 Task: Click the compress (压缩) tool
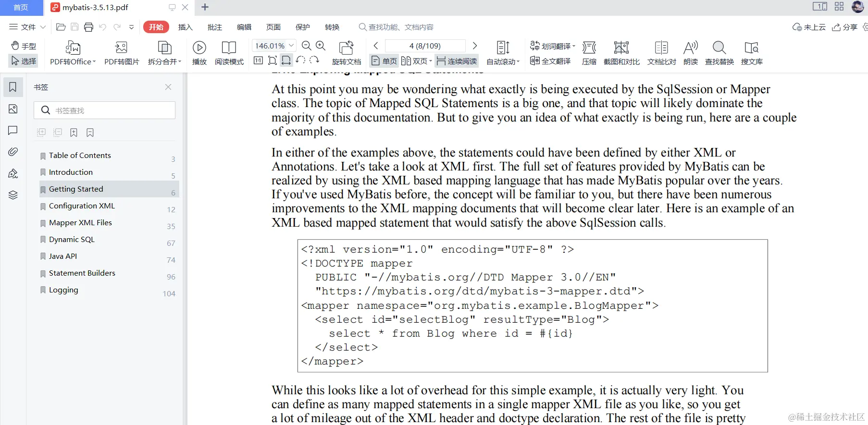(589, 53)
